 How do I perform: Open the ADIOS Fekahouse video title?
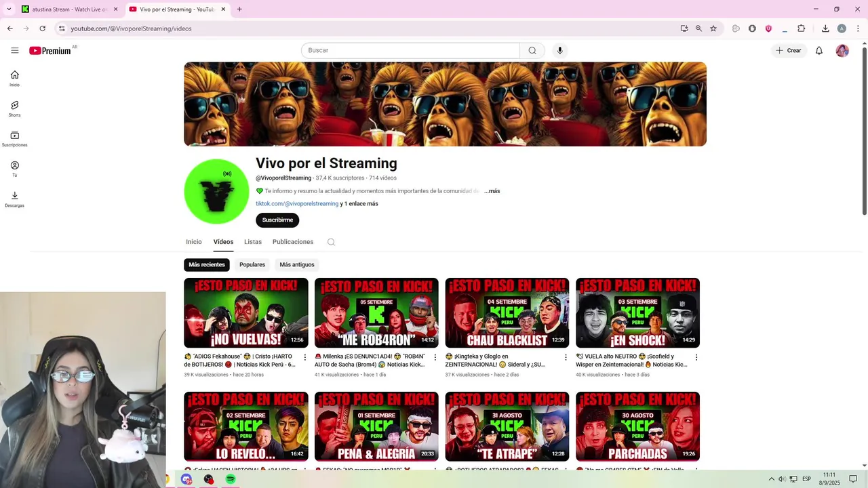click(x=239, y=361)
